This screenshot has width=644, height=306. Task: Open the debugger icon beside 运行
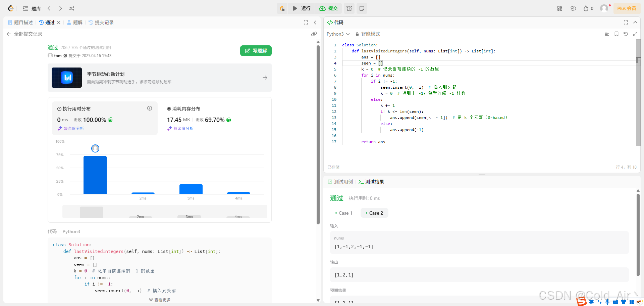click(282, 8)
